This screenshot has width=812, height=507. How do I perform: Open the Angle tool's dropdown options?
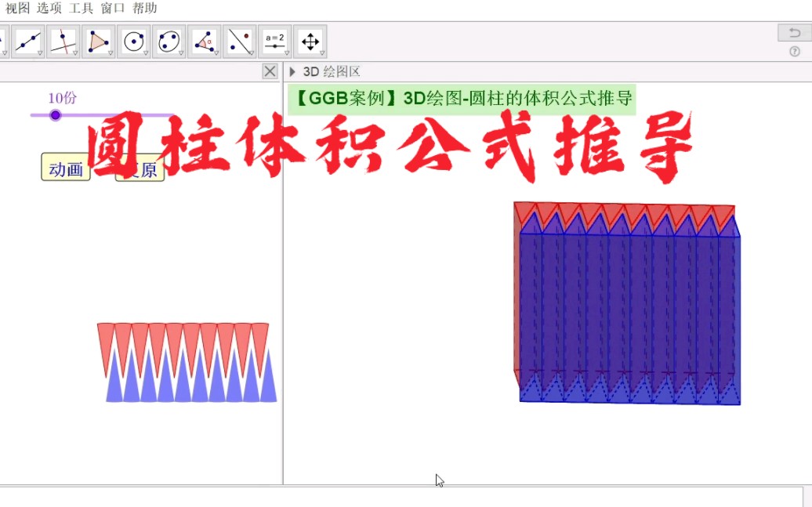tap(215, 52)
